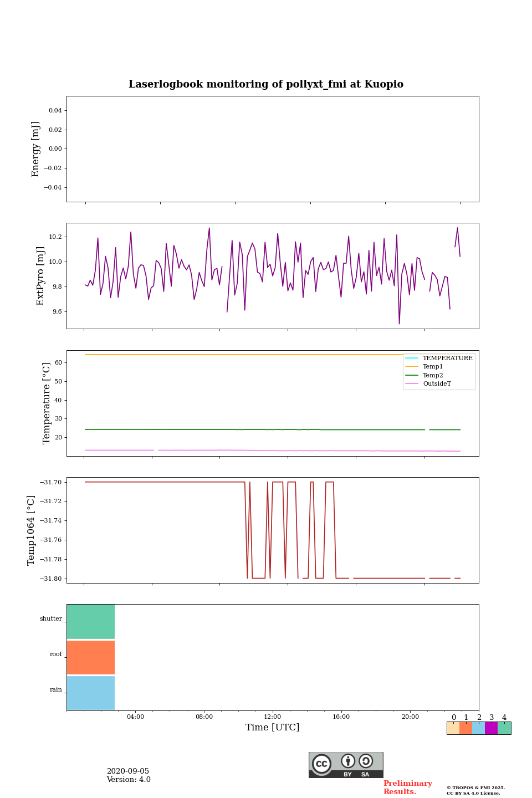Click the magenta color swatch labeled 3
Viewport: 532px width, 798px height.
492,728
